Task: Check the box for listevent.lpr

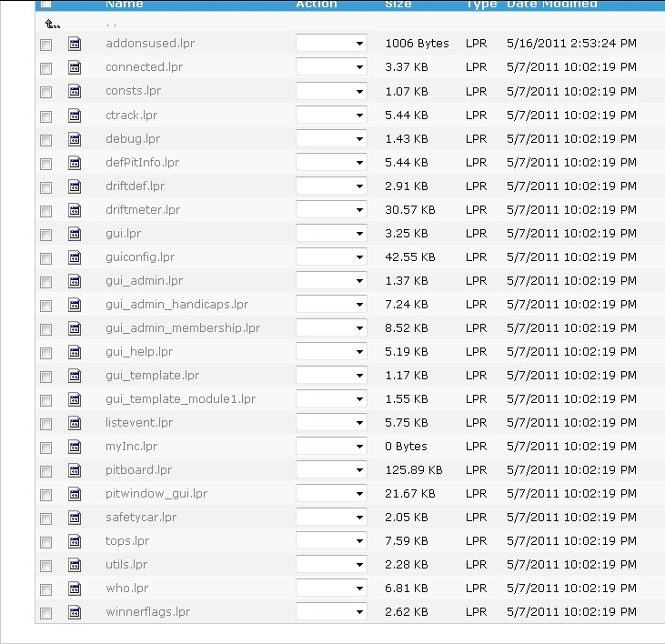Action: (x=45, y=425)
